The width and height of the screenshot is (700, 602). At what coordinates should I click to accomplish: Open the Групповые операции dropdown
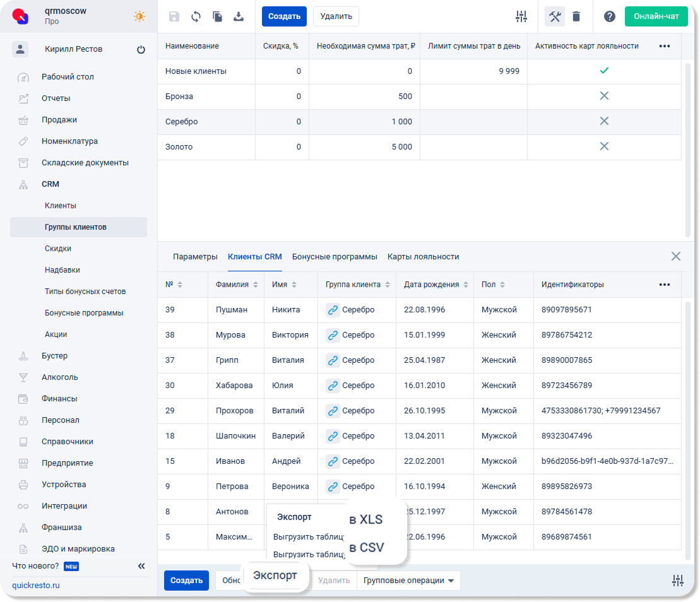coord(408,581)
